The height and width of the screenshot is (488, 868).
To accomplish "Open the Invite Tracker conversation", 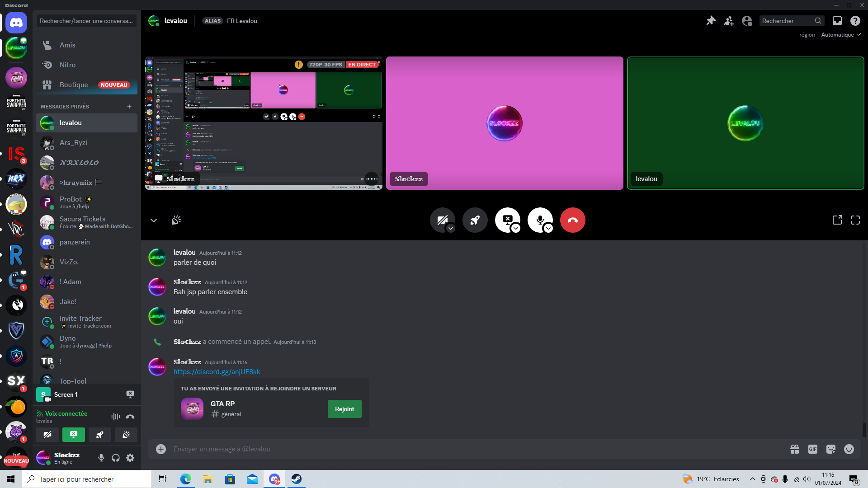I will [87, 322].
